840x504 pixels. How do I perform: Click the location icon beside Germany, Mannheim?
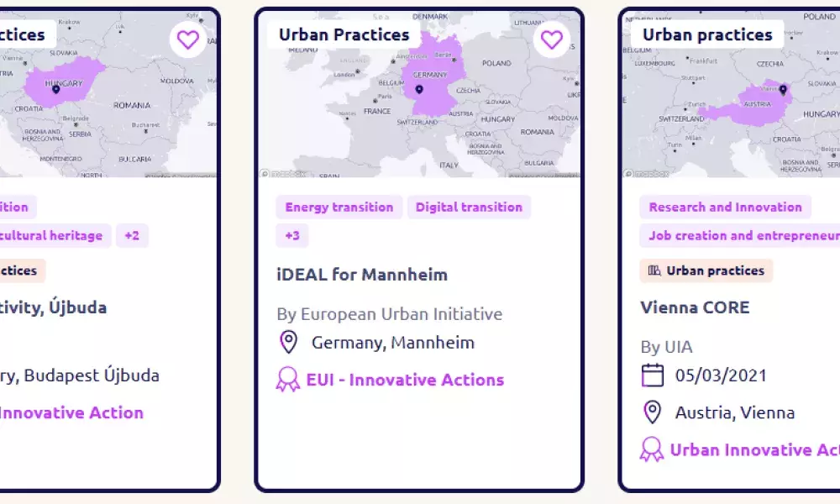click(289, 342)
